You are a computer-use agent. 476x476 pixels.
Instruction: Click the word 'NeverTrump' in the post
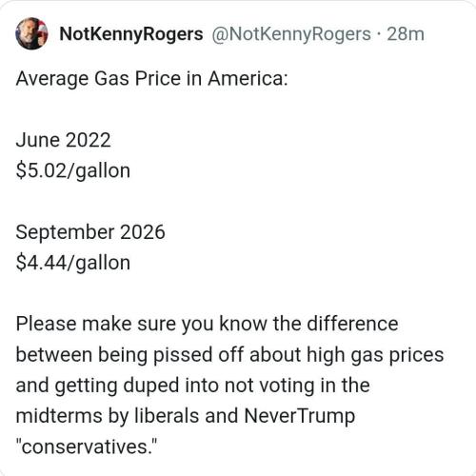pos(300,416)
